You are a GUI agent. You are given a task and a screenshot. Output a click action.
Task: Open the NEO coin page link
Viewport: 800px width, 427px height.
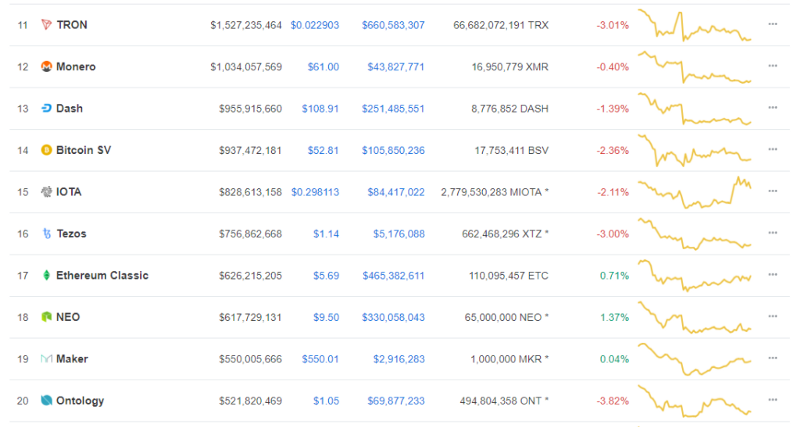pyautogui.click(x=68, y=317)
